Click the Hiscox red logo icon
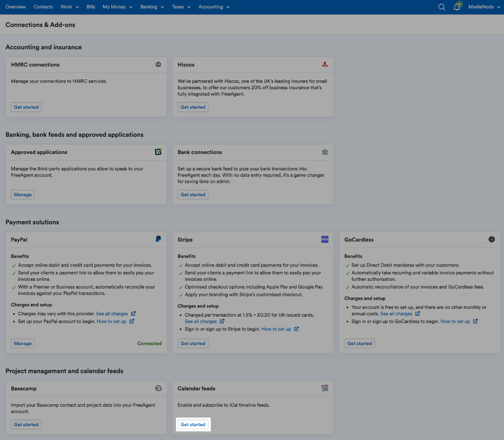504x440 pixels. 325,64
